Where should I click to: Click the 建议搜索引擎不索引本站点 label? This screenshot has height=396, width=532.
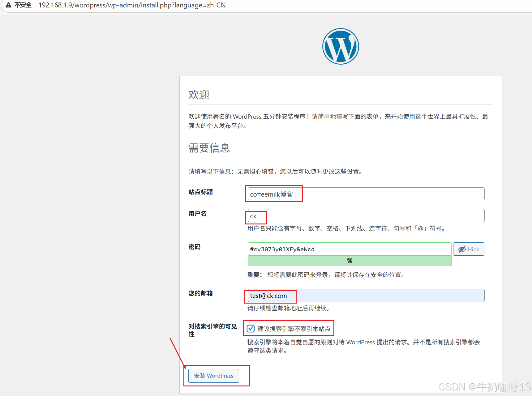pyautogui.click(x=294, y=329)
